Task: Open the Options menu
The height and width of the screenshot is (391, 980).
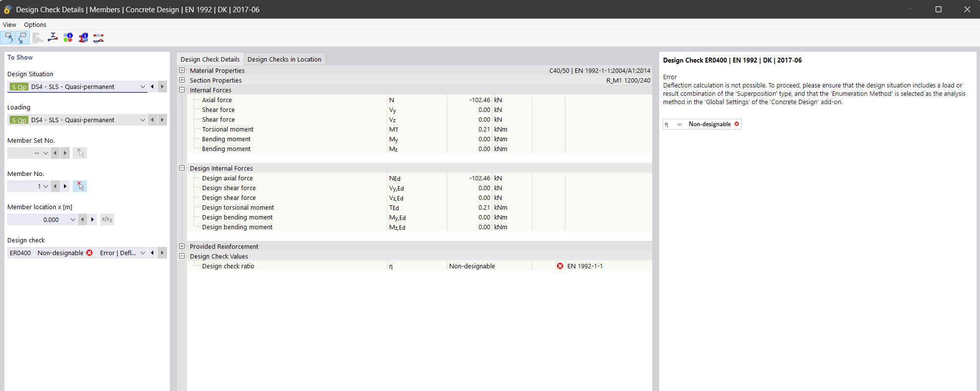Action: coord(35,24)
